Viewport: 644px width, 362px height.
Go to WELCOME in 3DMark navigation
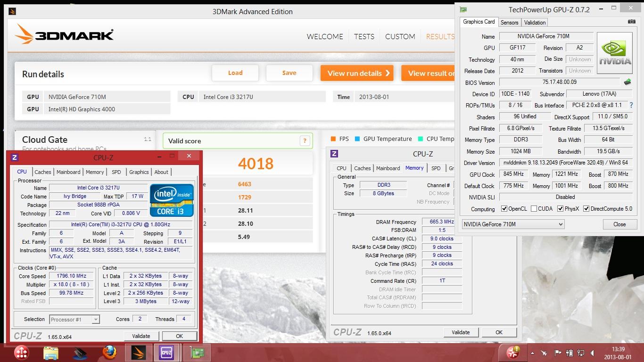point(325,36)
